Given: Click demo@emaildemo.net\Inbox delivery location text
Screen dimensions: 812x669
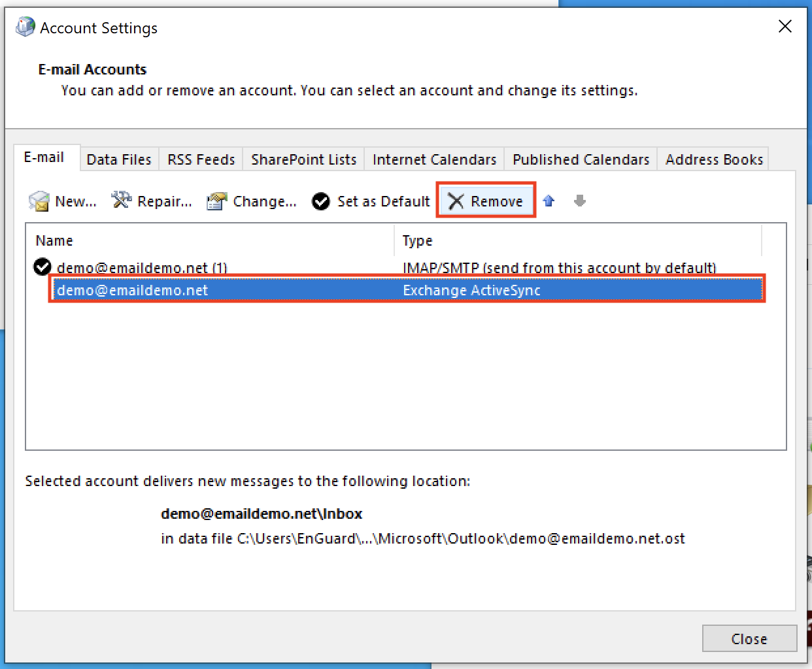Looking at the screenshot, I should pos(262,514).
